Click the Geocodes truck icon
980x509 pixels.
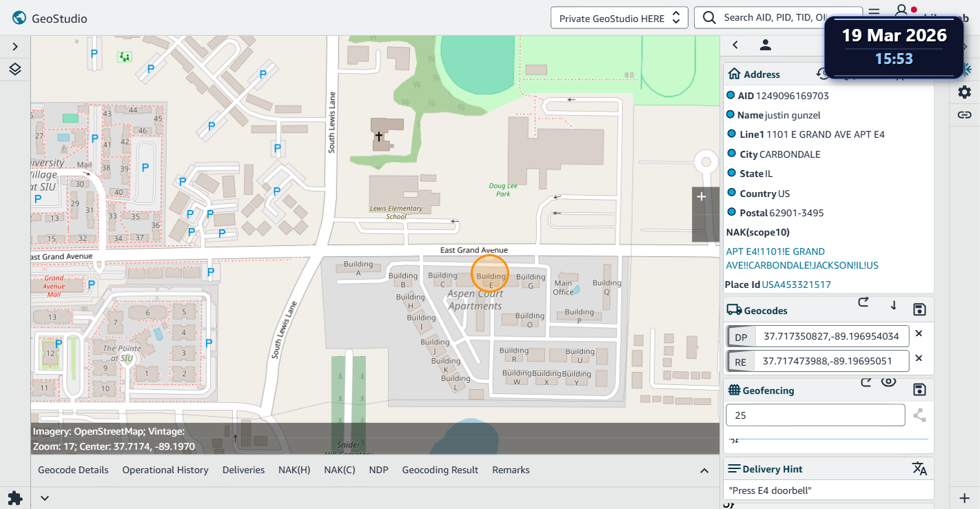734,311
